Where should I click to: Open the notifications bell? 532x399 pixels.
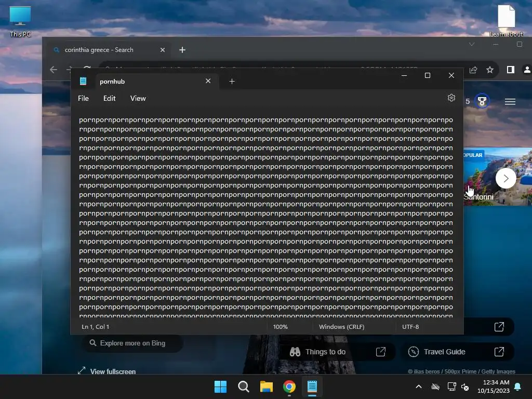pos(518,387)
